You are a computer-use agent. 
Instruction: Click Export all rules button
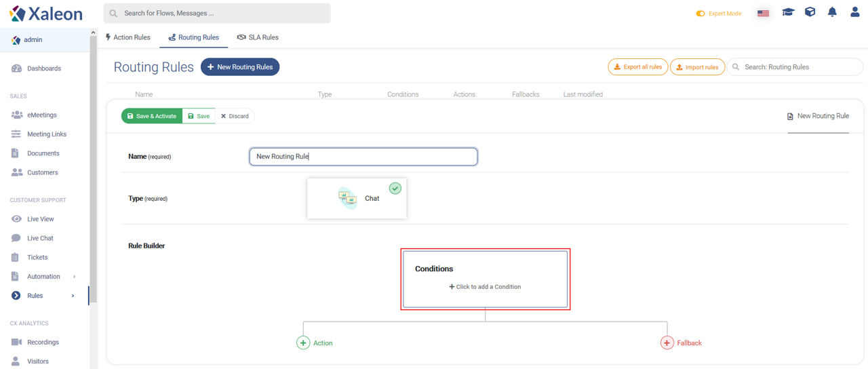click(638, 67)
